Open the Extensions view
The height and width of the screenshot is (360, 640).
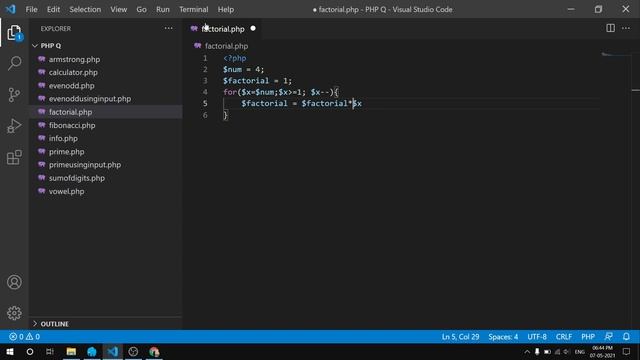click(x=14, y=157)
